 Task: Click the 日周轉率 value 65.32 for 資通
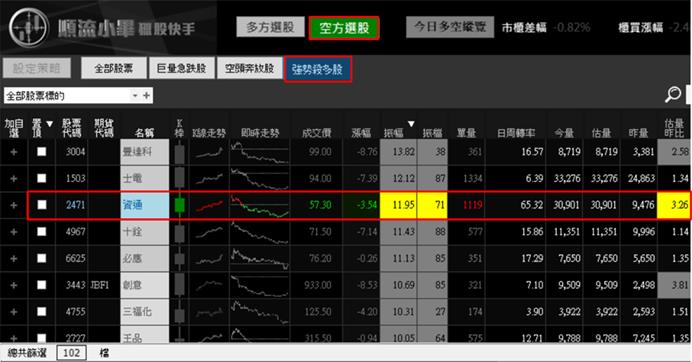tap(532, 205)
